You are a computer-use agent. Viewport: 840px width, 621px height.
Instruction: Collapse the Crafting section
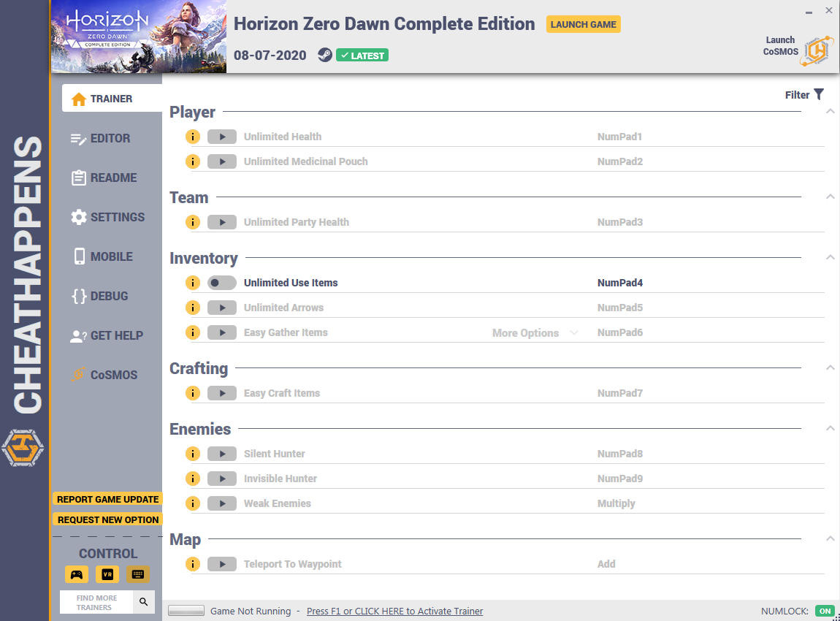[830, 367]
